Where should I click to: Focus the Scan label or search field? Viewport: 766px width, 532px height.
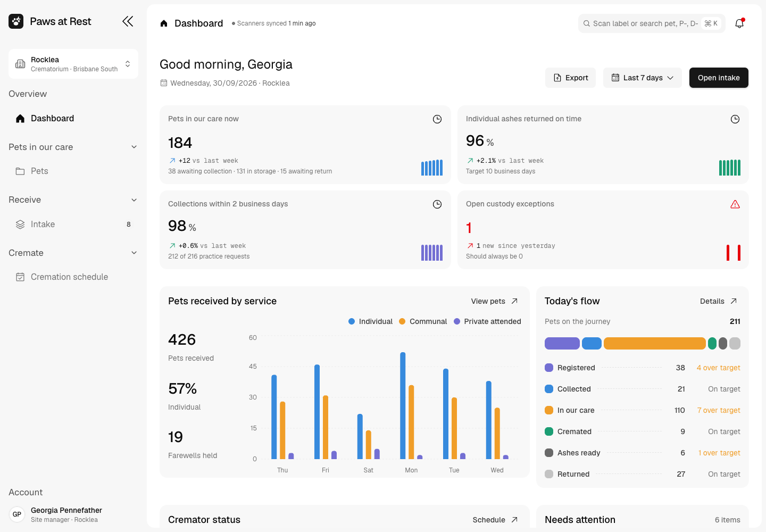(652, 23)
